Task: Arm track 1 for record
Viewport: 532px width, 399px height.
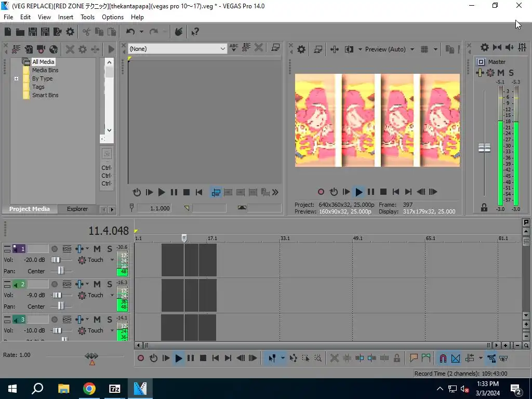Action: pos(54,249)
